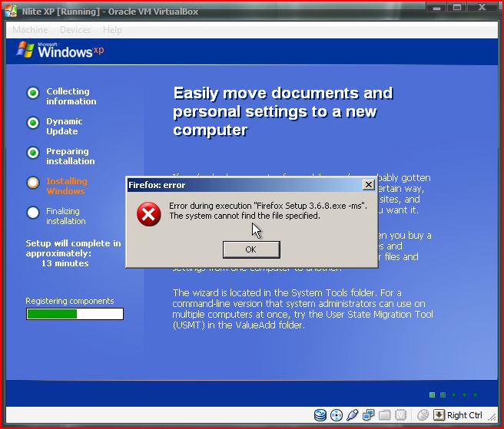Click the 'Nlite XP [Running]' title bar text
This screenshot has width=504, height=429.
click(x=110, y=12)
